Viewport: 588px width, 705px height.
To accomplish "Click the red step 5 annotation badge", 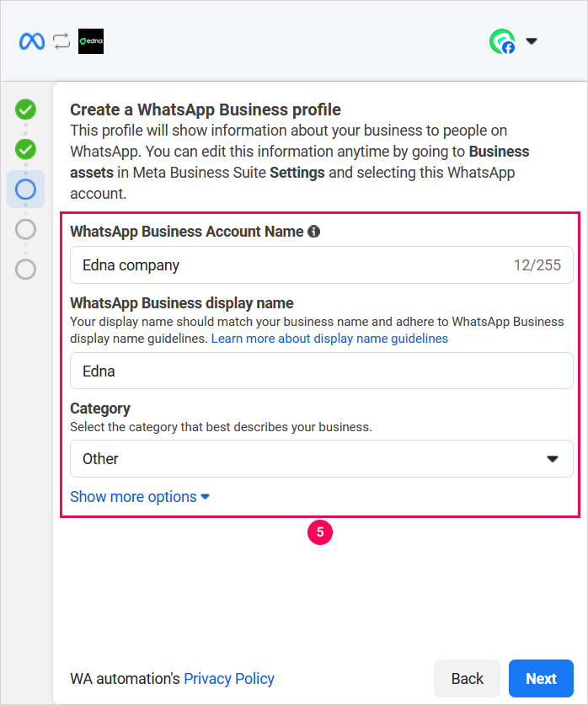I will pyautogui.click(x=320, y=532).
